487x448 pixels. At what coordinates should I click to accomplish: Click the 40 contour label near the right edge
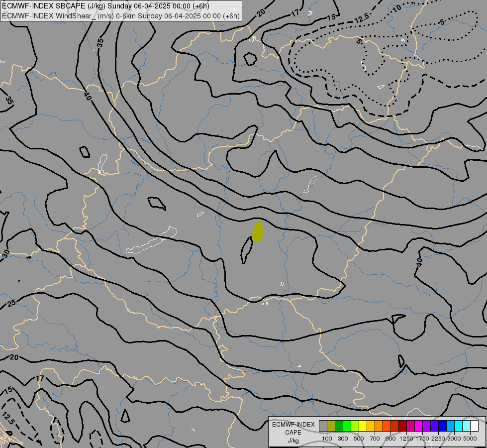pyautogui.click(x=419, y=262)
